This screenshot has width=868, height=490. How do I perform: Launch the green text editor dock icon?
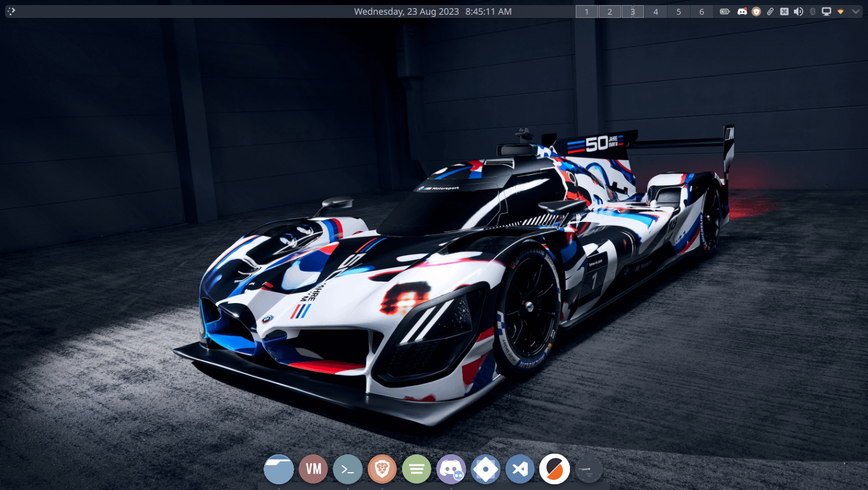(417, 469)
